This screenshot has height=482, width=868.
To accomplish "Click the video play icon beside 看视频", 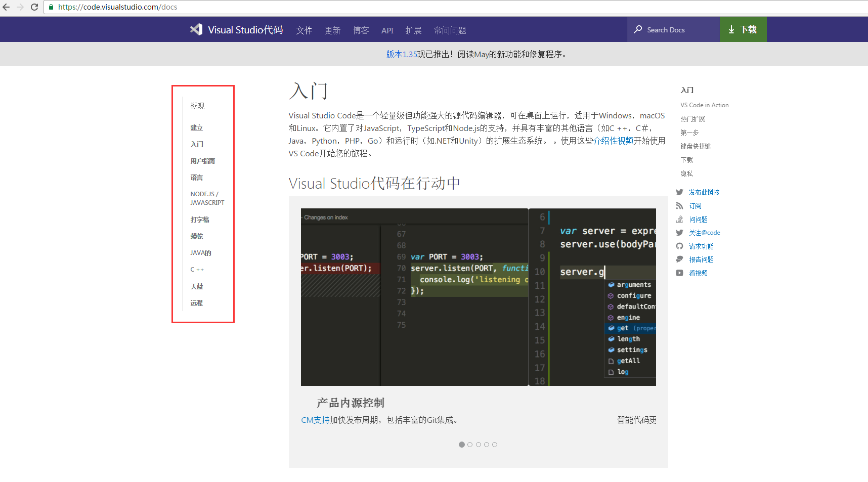I will [679, 273].
